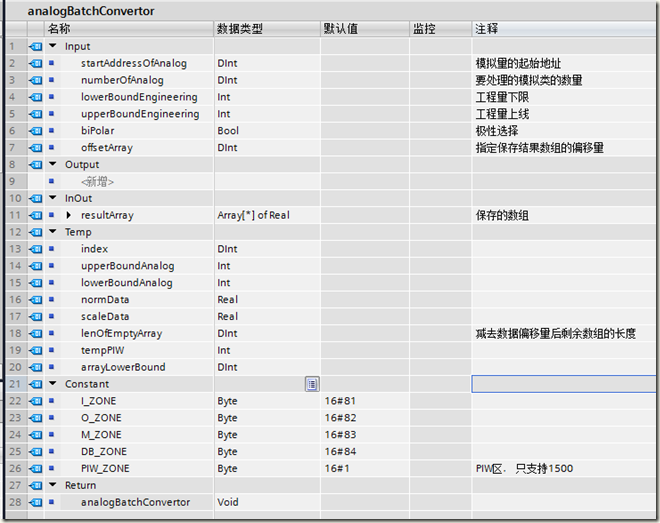This screenshot has width=660, height=523.
Task: Select the numberOfAnalog name cell
Action: click(x=122, y=80)
